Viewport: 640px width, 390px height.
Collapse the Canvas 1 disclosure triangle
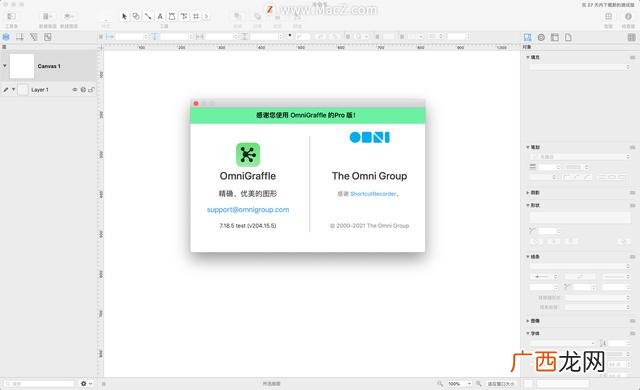click(4, 66)
